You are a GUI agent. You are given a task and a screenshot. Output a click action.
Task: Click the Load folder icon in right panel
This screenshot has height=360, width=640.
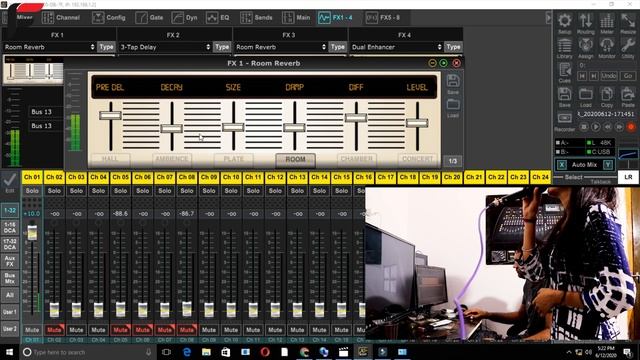(586, 97)
